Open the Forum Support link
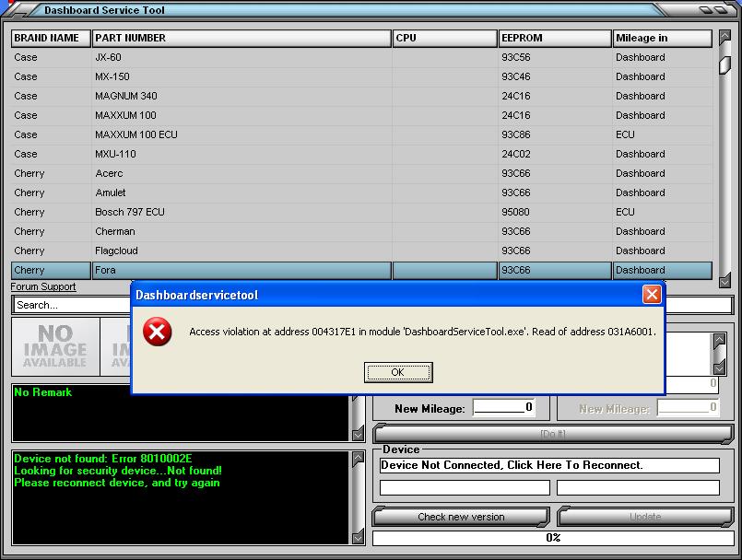 tap(43, 286)
